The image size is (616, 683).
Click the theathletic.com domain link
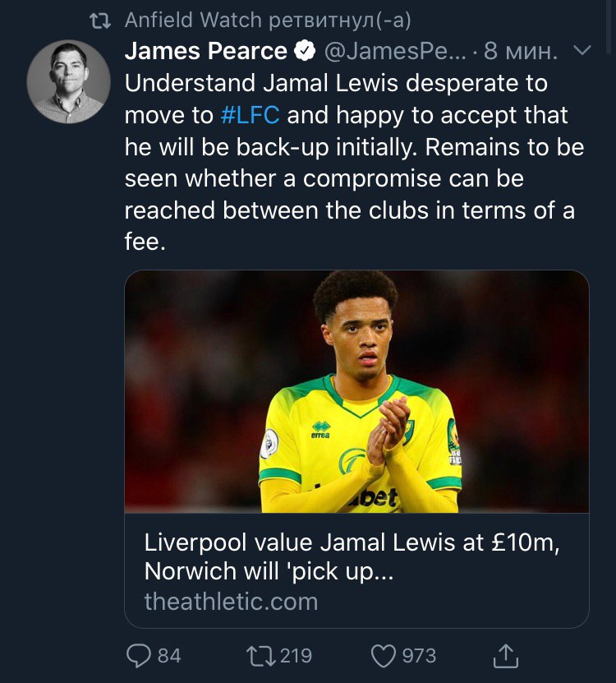pyautogui.click(x=231, y=601)
